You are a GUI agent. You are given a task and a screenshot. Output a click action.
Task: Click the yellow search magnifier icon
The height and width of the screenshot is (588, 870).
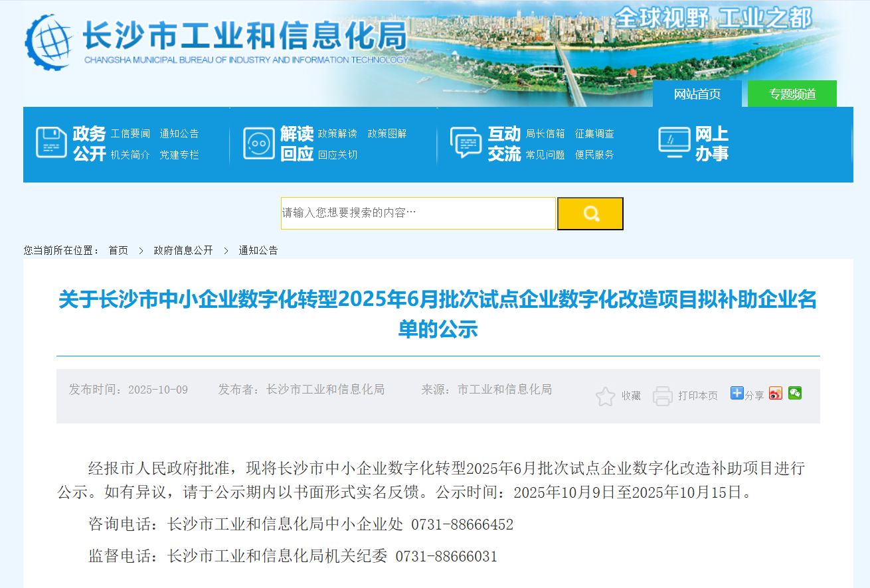tap(589, 213)
